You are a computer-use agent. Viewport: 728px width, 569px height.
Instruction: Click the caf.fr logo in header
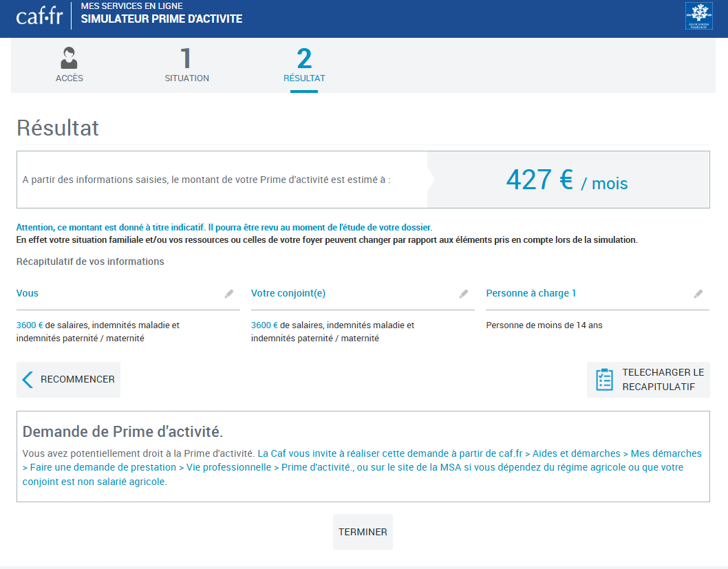(x=39, y=17)
